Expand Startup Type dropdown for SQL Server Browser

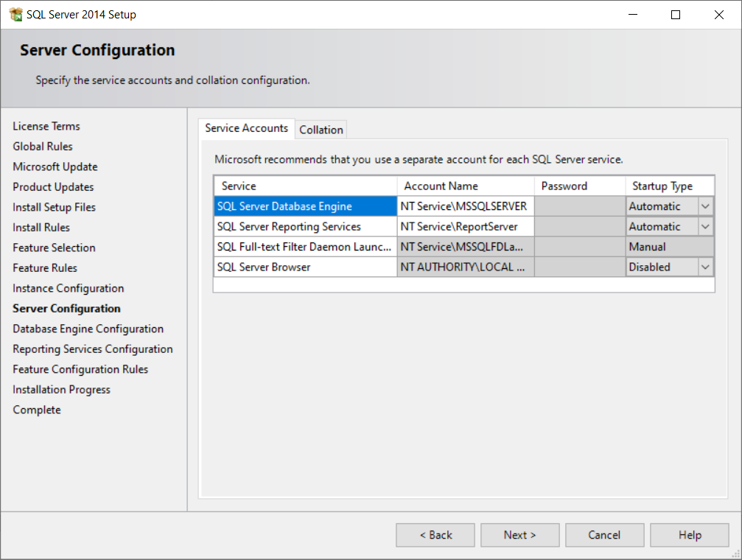point(705,267)
